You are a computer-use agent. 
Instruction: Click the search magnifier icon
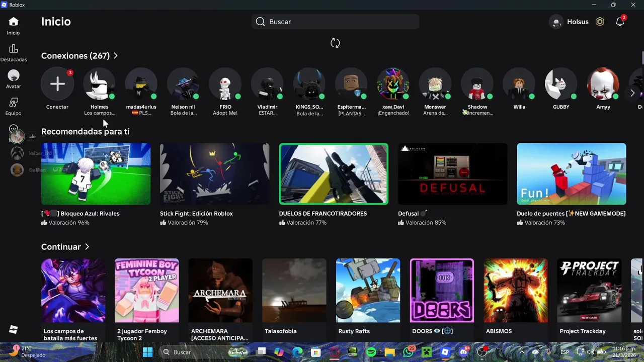[x=260, y=22]
